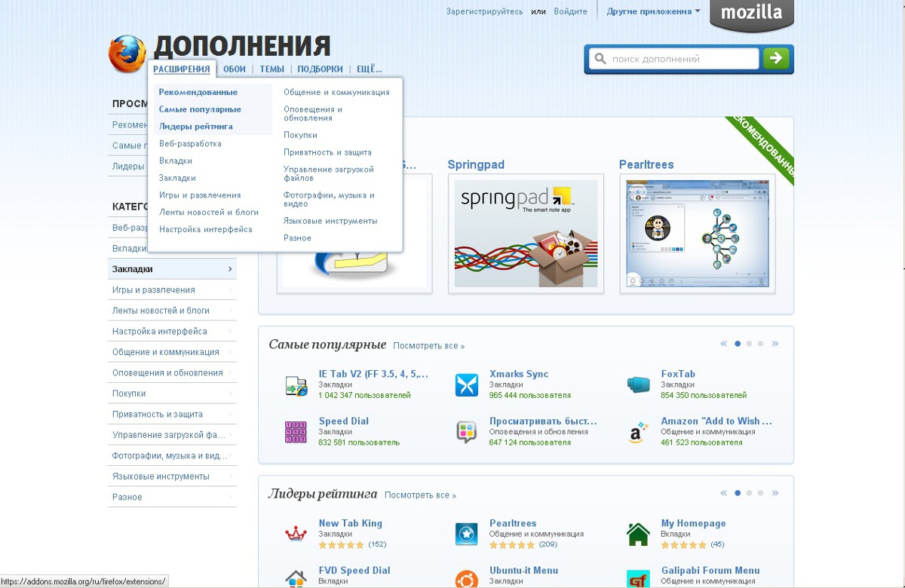
Task: Open the New Tab King crown icon
Action: click(296, 534)
